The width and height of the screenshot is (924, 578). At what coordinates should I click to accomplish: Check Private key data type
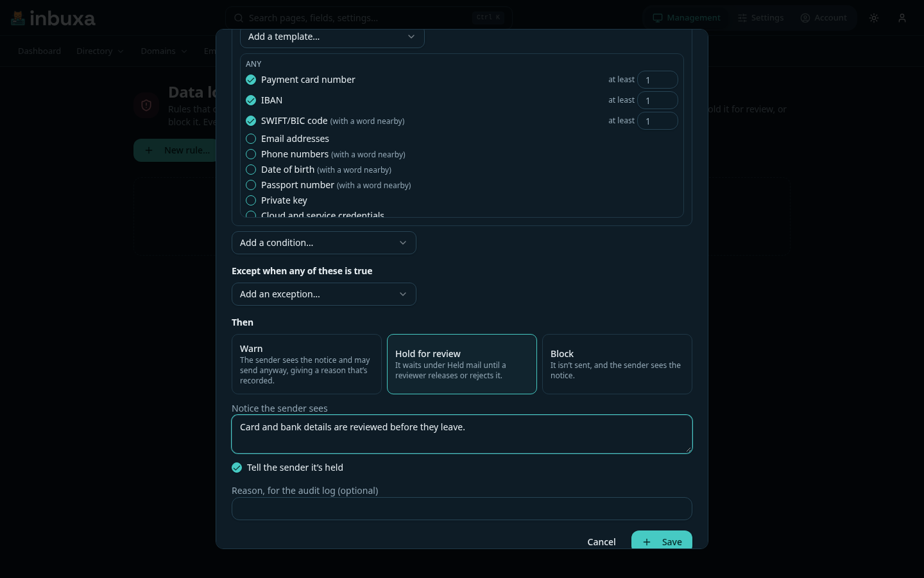pyautogui.click(x=251, y=200)
